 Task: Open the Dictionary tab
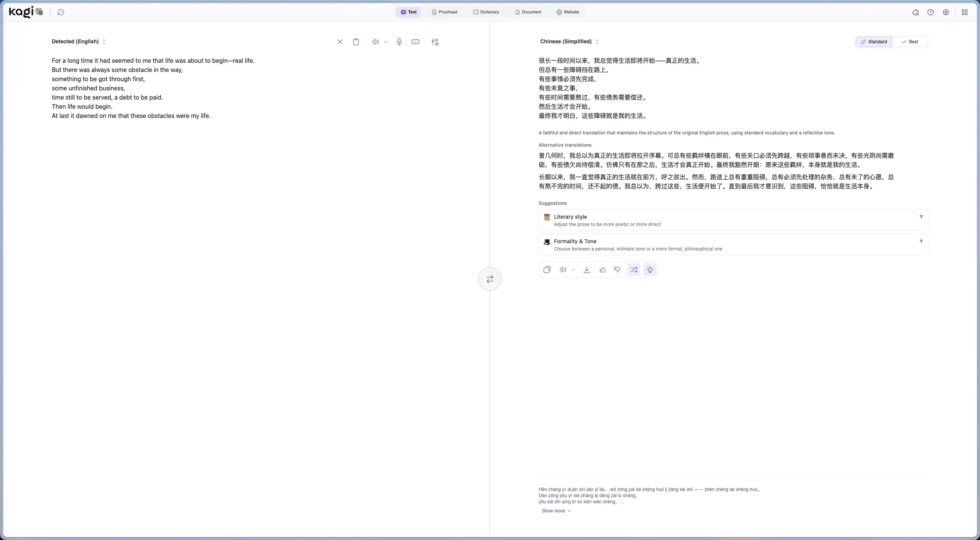point(486,12)
